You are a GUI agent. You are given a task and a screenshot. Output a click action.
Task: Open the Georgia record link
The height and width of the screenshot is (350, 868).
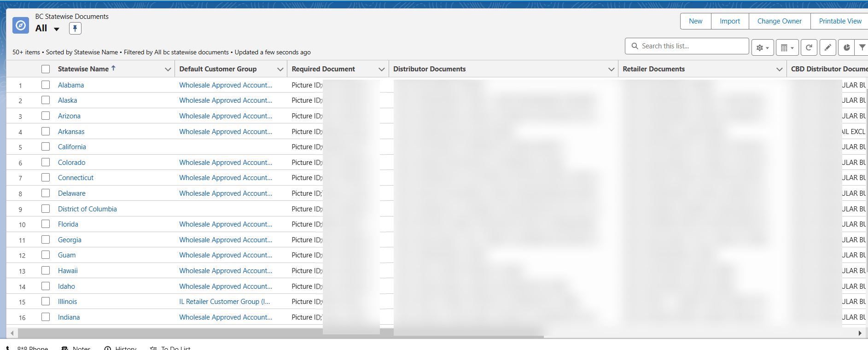click(x=70, y=240)
